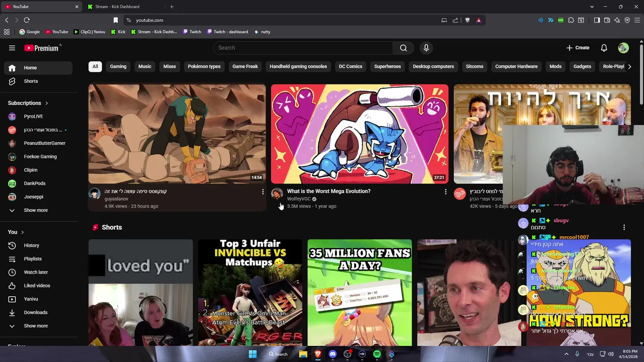Image resolution: width=644 pixels, height=362 pixels.
Task: Click the WolfeyVGC channel avatar
Action: 277,194
